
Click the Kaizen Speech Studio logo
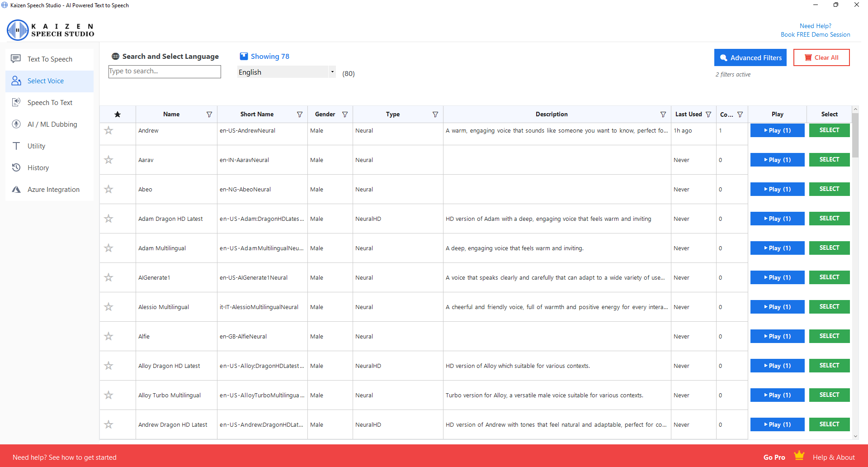(x=50, y=30)
